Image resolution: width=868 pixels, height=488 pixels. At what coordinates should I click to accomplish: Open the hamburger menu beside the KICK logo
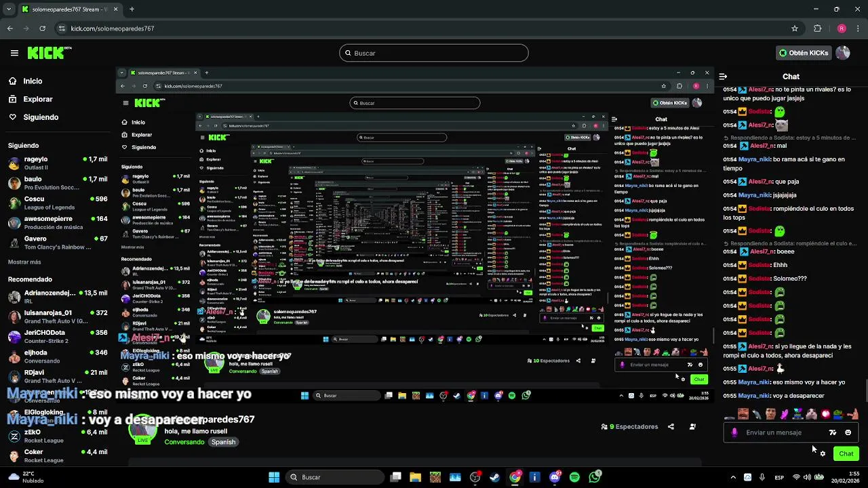click(14, 53)
